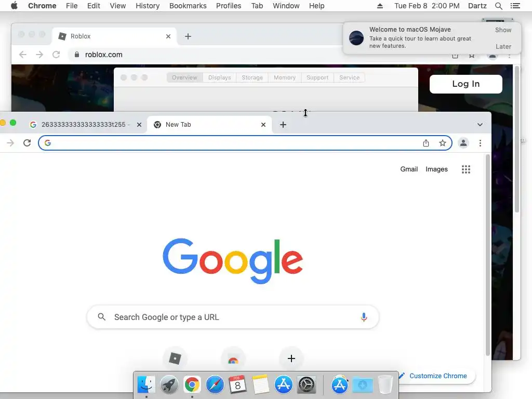Click the eject icon in the menu bar
The image size is (532, 399).
380,6
